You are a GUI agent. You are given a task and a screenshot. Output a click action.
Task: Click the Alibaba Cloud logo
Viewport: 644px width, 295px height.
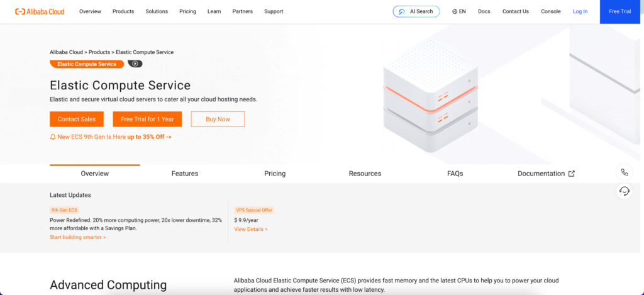40,11
